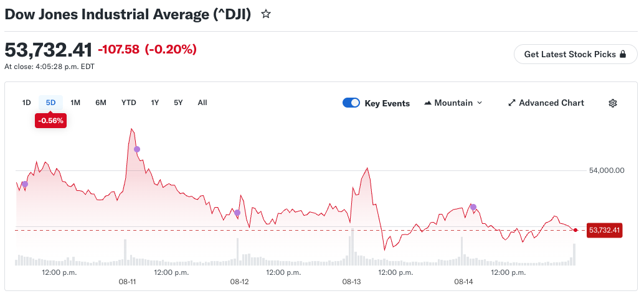This screenshot has width=644, height=296.
Task: Open the Advanced Chart view
Action: (546, 103)
